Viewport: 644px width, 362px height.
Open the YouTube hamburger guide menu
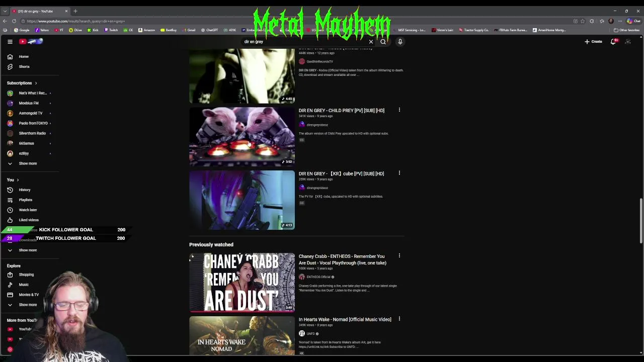click(10, 42)
